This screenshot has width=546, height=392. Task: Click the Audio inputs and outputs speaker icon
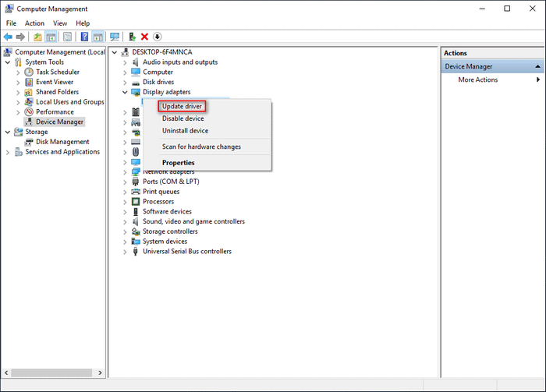136,62
